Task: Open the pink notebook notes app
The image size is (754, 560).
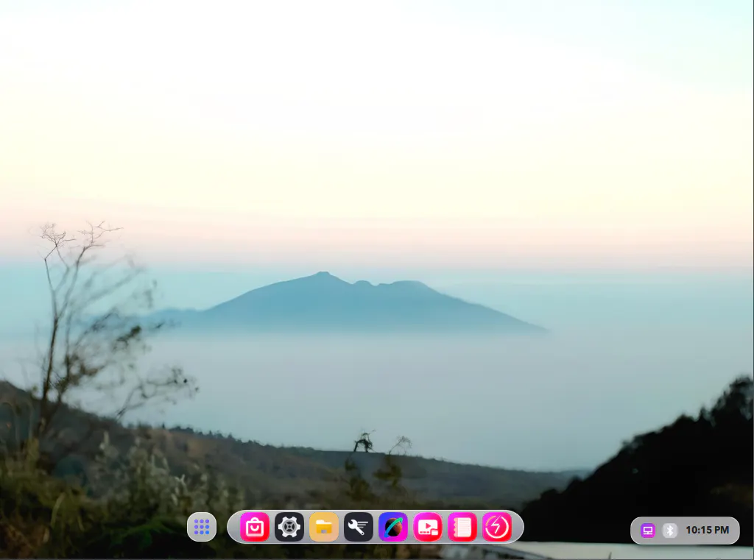Action: point(462,527)
